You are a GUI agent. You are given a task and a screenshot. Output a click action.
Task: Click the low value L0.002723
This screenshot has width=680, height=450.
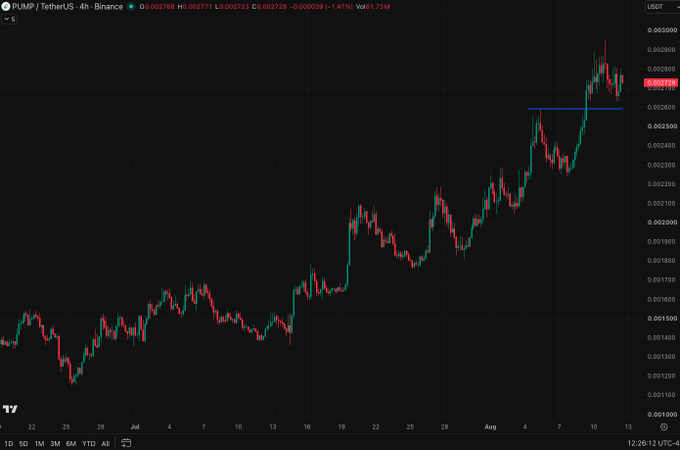click(232, 7)
